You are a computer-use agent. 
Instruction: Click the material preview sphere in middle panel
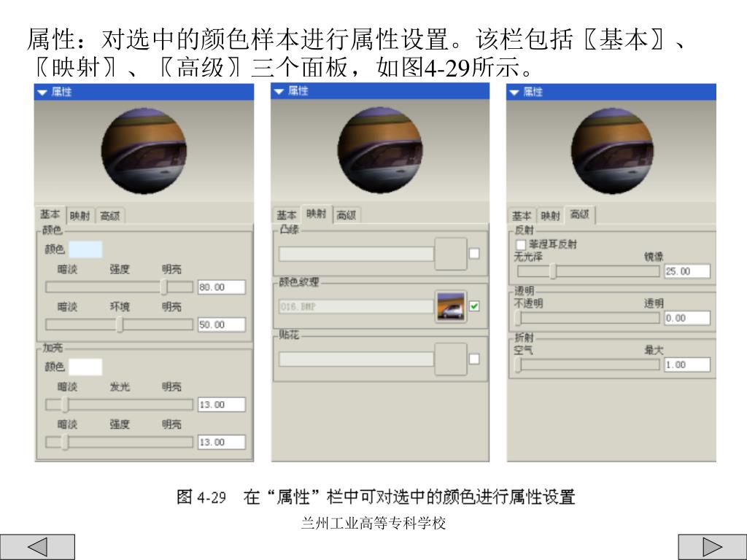click(x=380, y=150)
